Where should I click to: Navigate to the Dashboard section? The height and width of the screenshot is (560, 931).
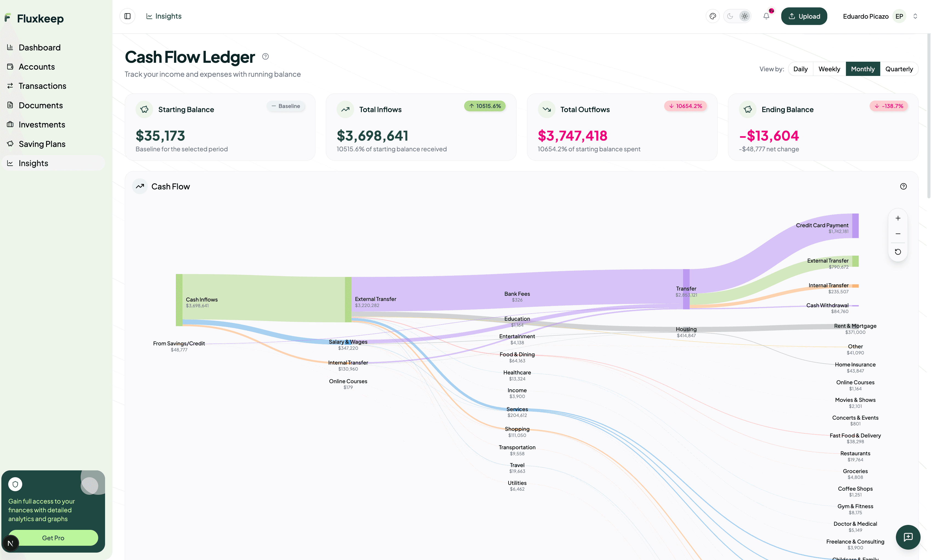click(39, 47)
